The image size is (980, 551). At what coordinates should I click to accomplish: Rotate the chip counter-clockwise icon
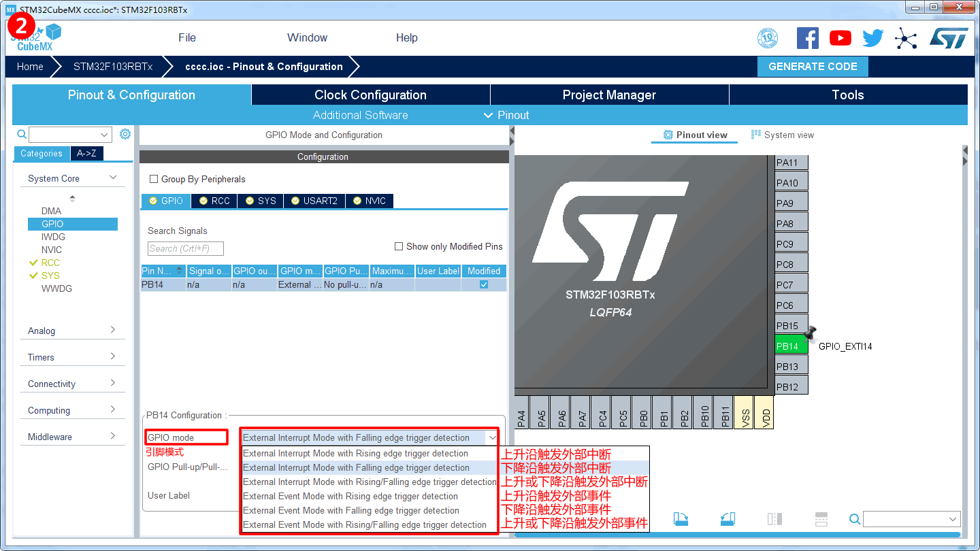tap(728, 519)
